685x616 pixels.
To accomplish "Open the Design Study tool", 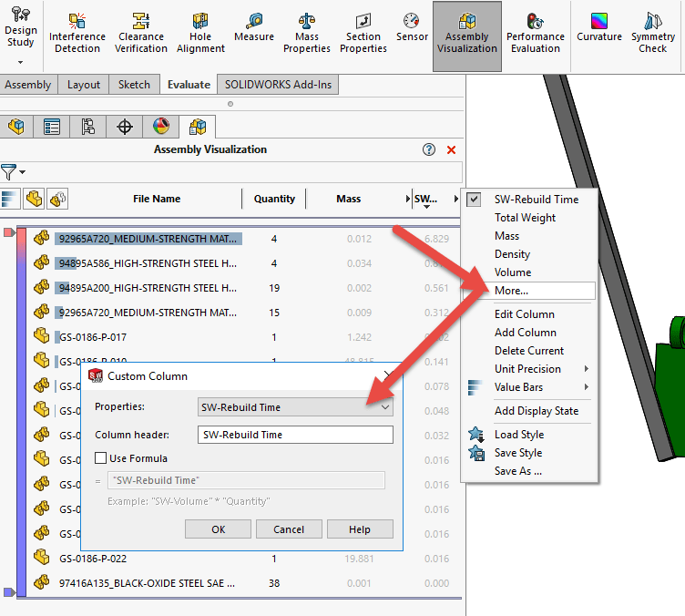I will pyautogui.click(x=21, y=28).
